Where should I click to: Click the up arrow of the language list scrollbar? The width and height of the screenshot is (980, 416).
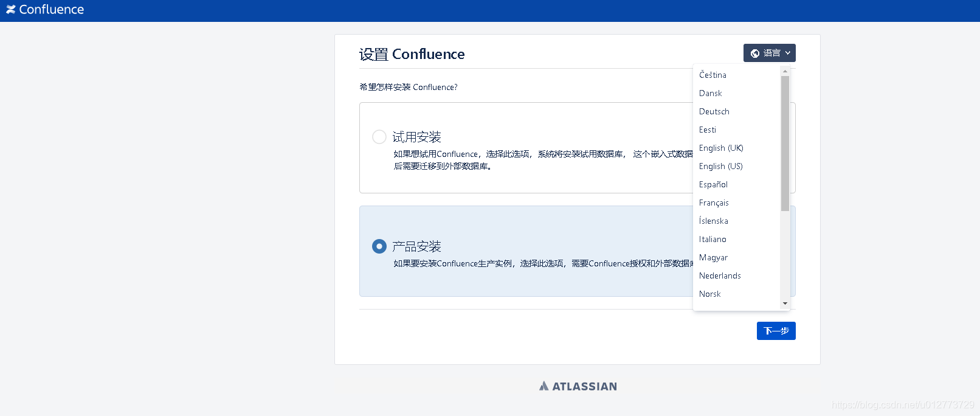pyautogui.click(x=785, y=71)
